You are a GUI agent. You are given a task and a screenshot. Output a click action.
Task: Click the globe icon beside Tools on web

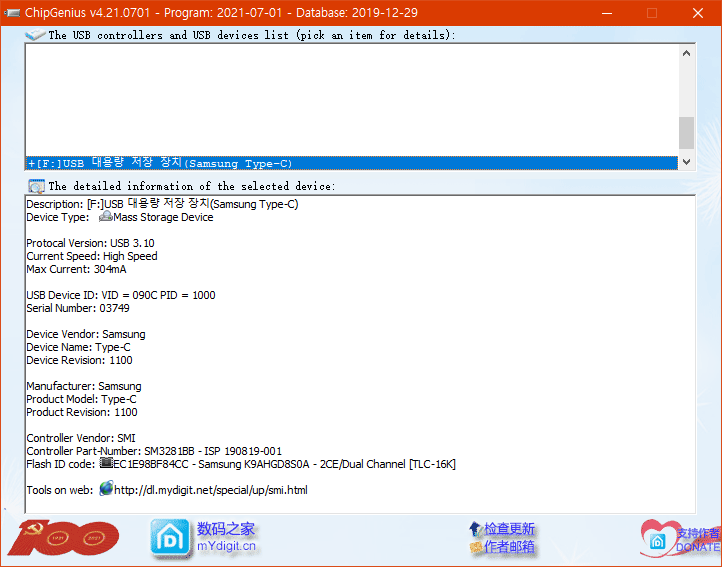coord(106,488)
